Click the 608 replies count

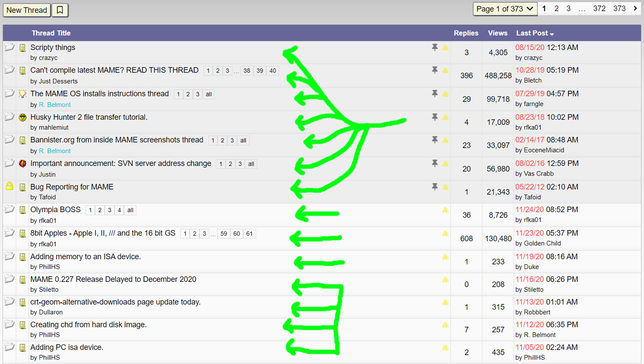click(x=466, y=238)
